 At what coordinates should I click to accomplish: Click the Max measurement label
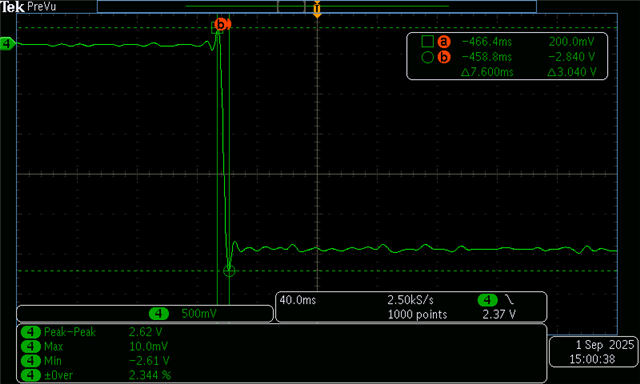coord(53,346)
